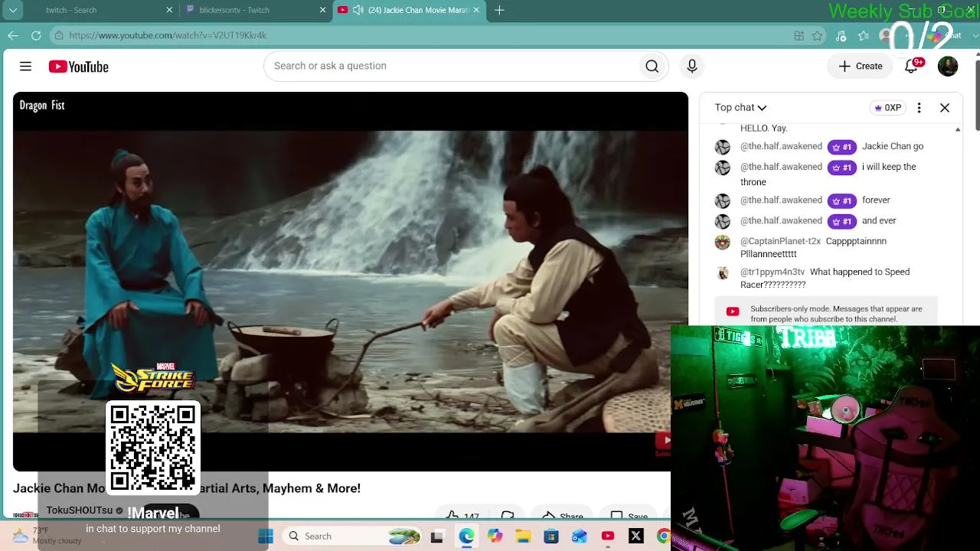Viewport: 980px width, 551px height.
Task: Click @CaptainPlanet-t2x username in chat
Action: [780, 242]
